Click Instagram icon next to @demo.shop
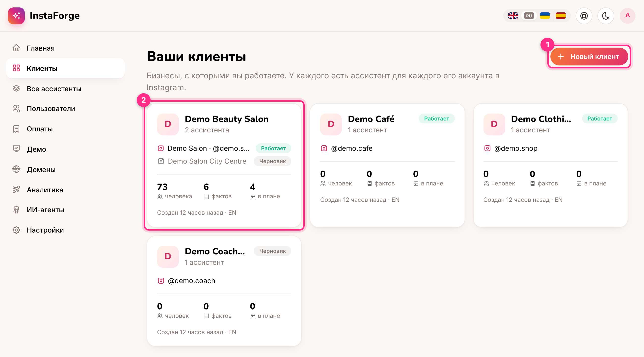 (x=487, y=148)
